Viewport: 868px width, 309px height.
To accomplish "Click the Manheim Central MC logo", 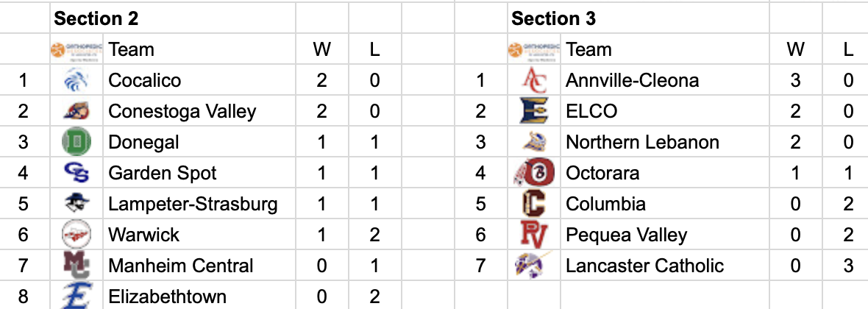I will click(x=77, y=266).
